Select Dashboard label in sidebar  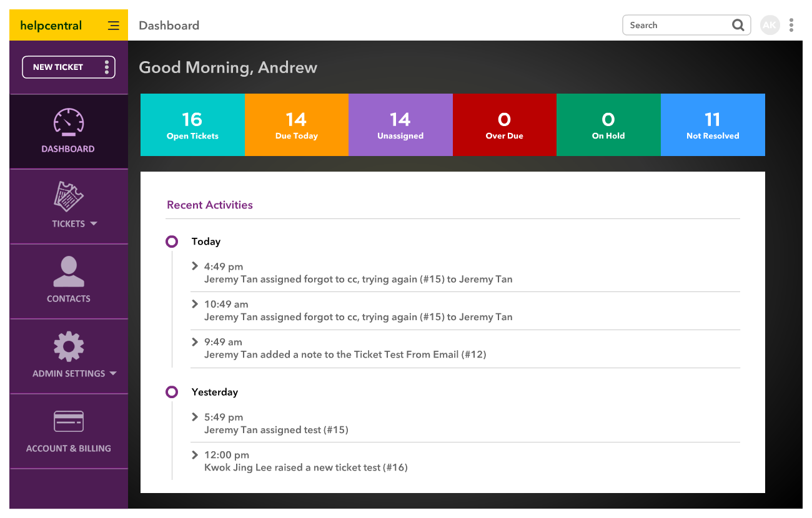pos(68,149)
